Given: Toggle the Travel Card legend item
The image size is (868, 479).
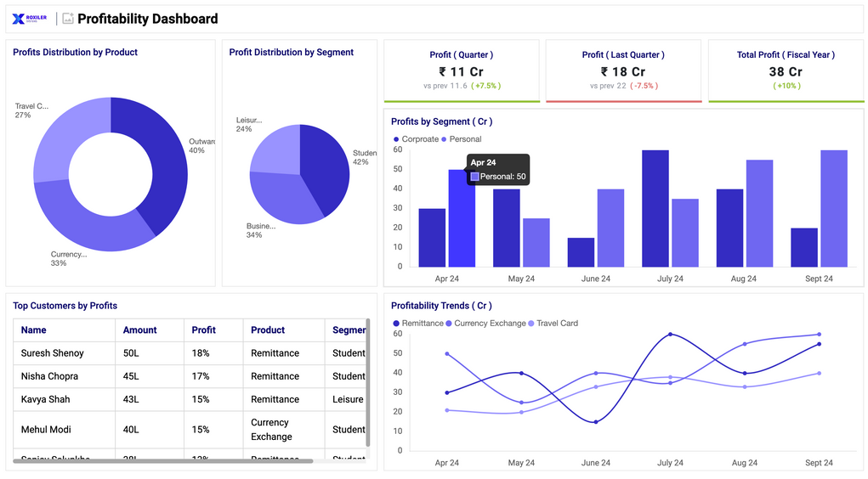Looking at the screenshot, I should coord(554,324).
